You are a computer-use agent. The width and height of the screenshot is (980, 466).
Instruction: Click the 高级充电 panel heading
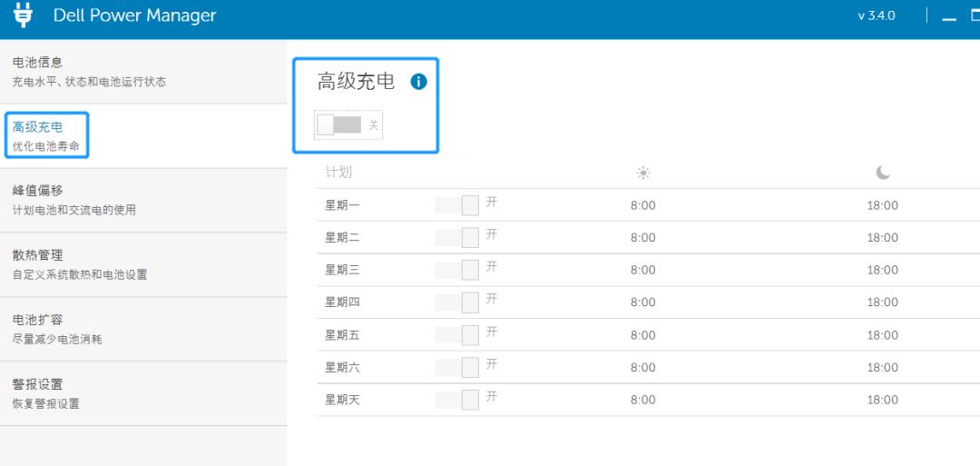point(357,82)
